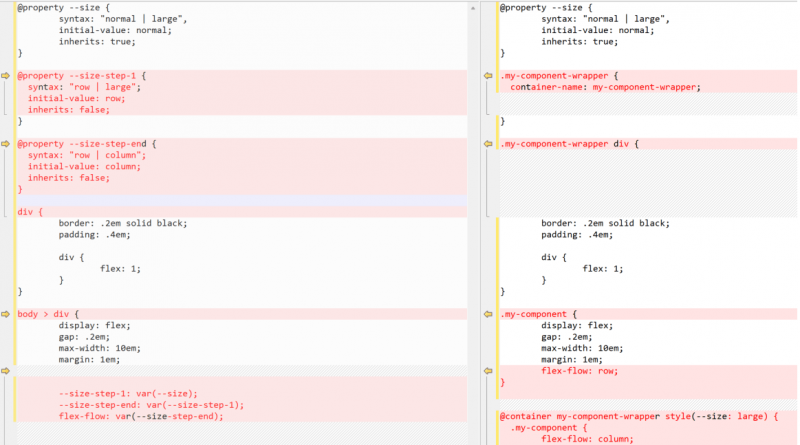Click copy-right arrow beside @property --size-step-1
The height and width of the screenshot is (445, 800).
pyautogui.click(x=6, y=75)
